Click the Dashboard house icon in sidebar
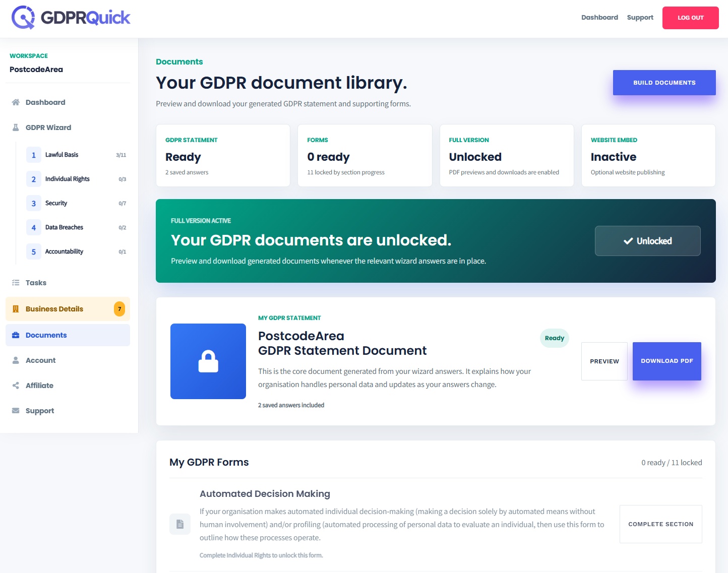This screenshot has height=573, width=728. [x=16, y=102]
